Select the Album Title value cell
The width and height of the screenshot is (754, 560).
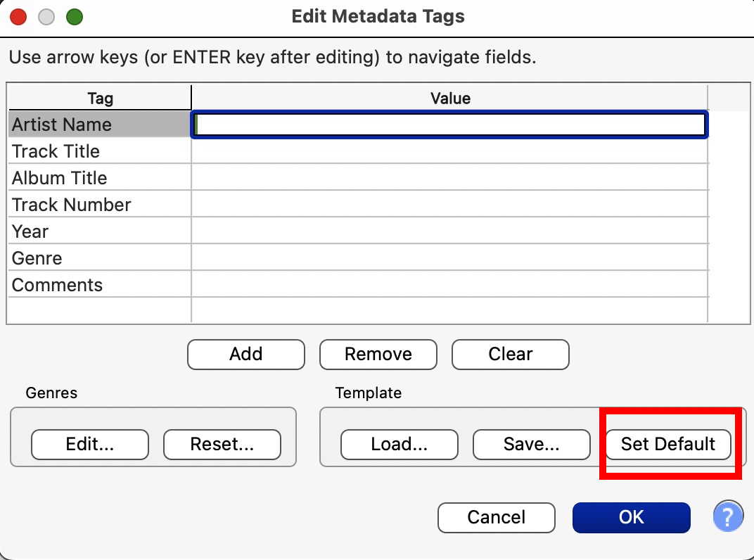[x=449, y=178]
